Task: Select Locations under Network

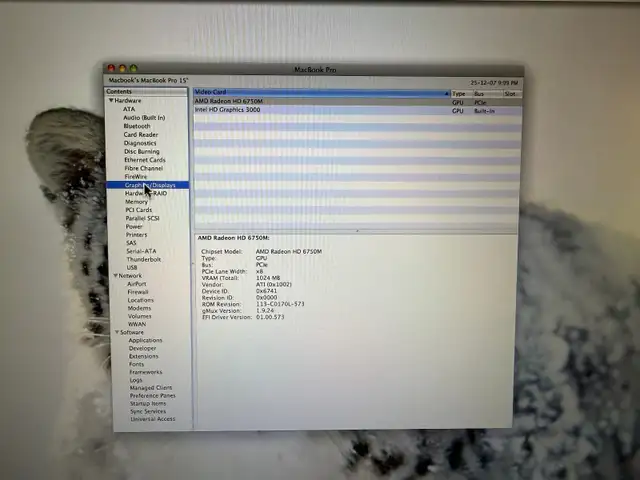Action: 141,300
